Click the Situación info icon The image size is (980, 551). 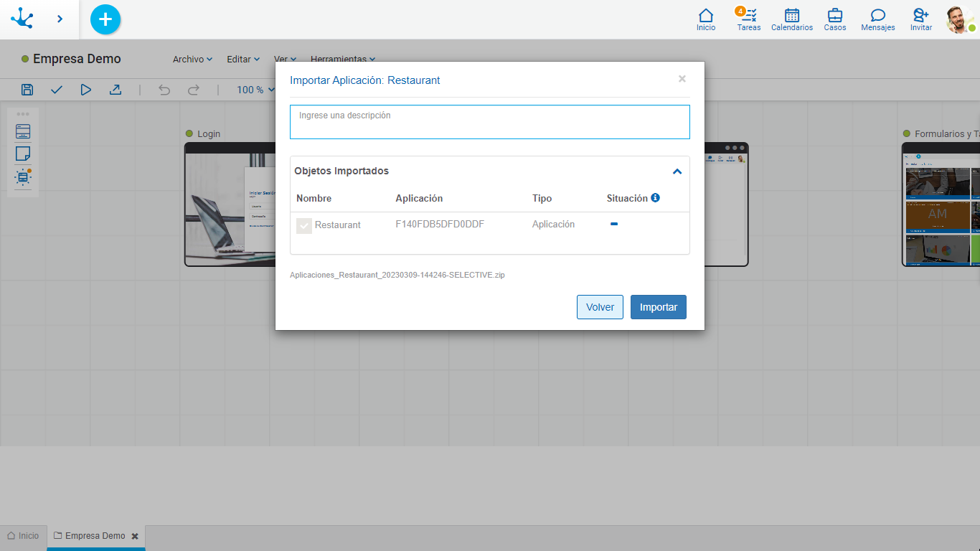coord(655,198)
